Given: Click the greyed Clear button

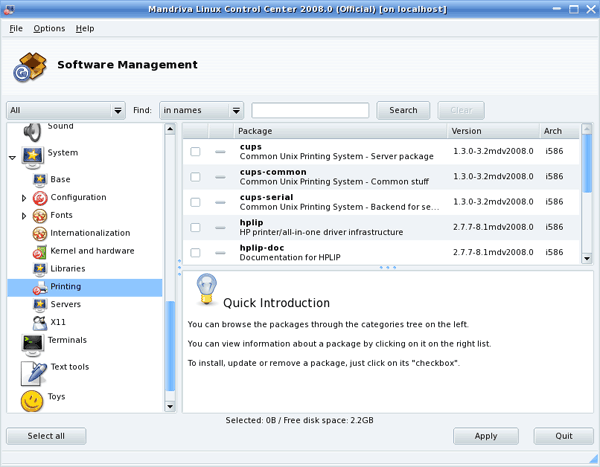Looking at the screenshot, I should 461,111.
